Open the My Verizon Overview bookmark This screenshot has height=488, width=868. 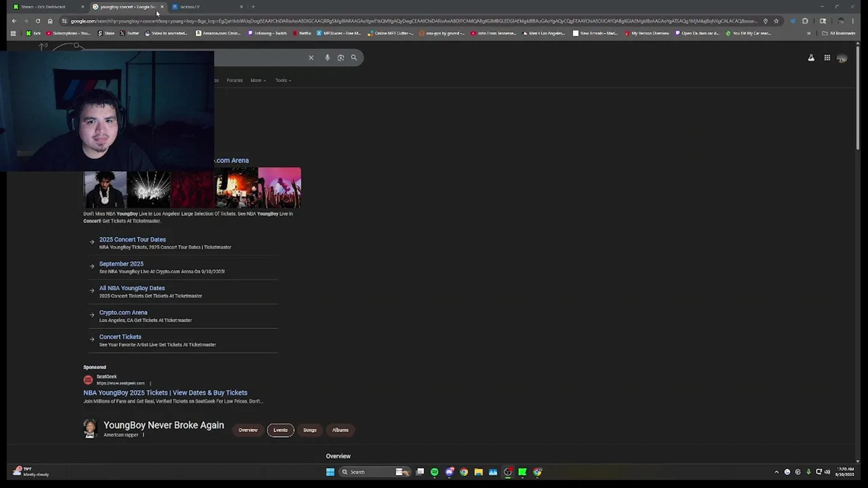(648, 33)
